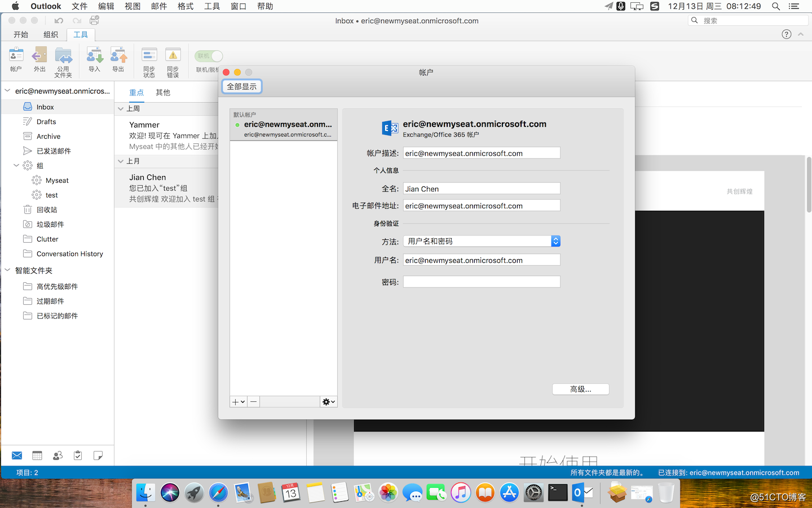This screenshot has height=508, width=812.
Task: Open the Myseat group
Action: click(x=57, y=180)
